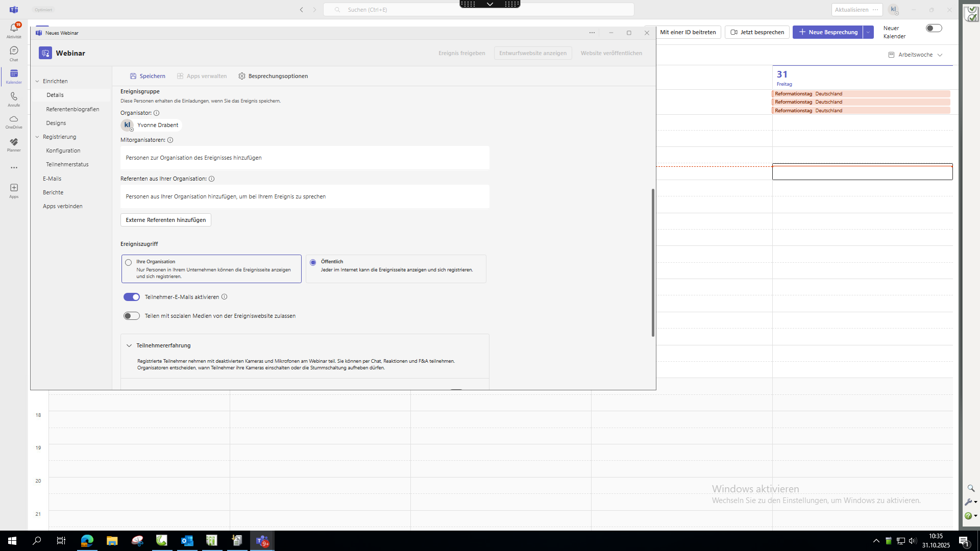
Task: Open the E-Mails navigation item
Action: (52, 179)
